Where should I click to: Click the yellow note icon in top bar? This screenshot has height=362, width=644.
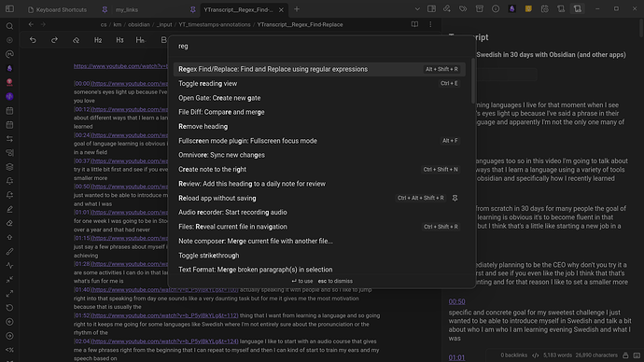(528, 9)
